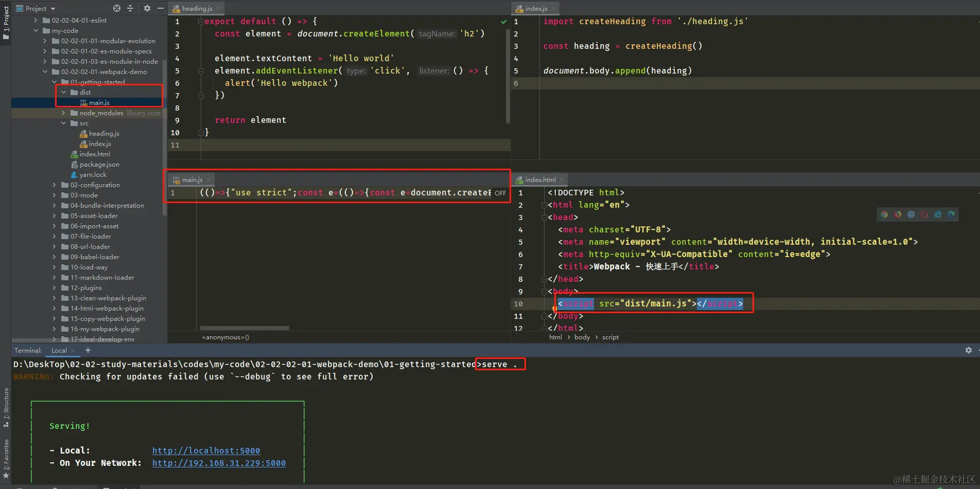Expand the 05-asset-loader folder
The width and height of the screenshot is (980, 489).
55,216
